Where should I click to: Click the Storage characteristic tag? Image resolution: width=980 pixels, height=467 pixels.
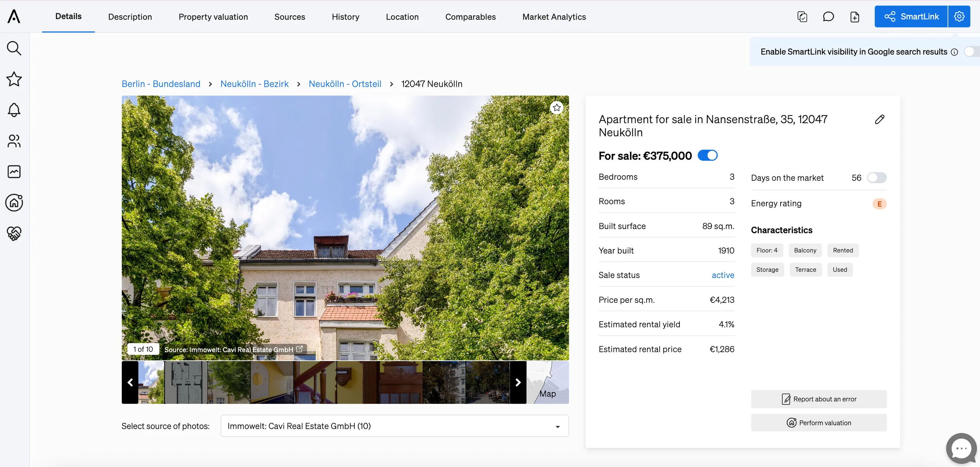pyautogui.click(x=767, y=269)
